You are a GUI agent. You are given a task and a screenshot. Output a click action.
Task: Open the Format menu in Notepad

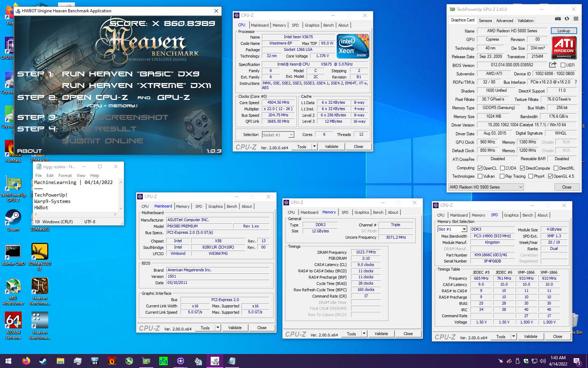(x=65, y=176)
